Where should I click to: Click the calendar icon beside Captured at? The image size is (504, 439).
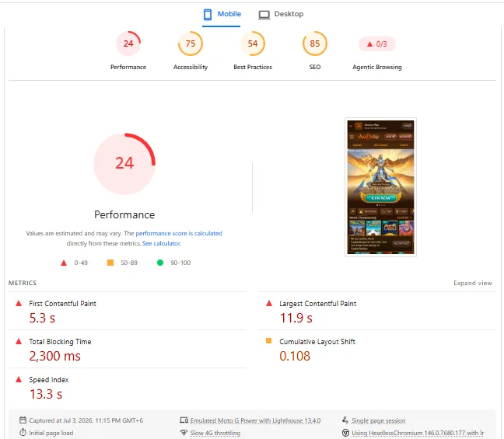coord(23,420)
